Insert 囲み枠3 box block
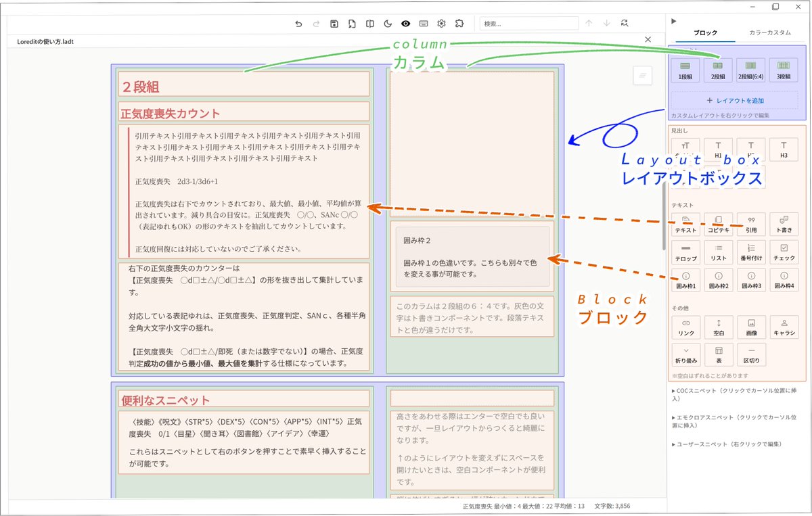Screen dimensions: 812x516 [x=750, y=280]
